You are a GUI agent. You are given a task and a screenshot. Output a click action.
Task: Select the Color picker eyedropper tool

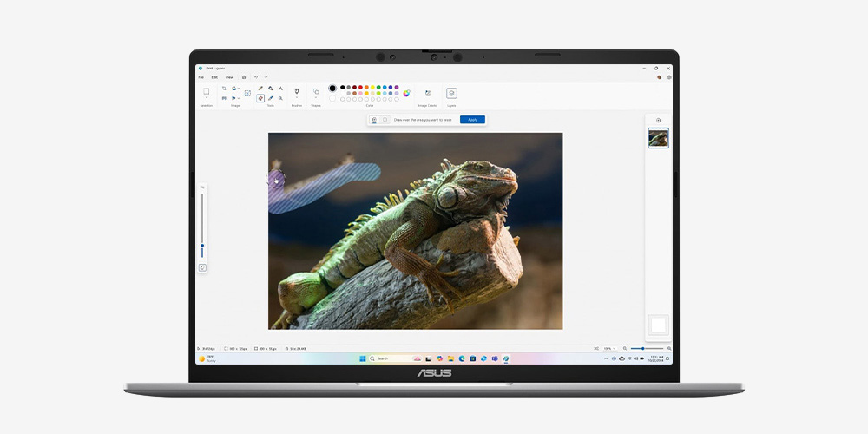pos(271,98)
